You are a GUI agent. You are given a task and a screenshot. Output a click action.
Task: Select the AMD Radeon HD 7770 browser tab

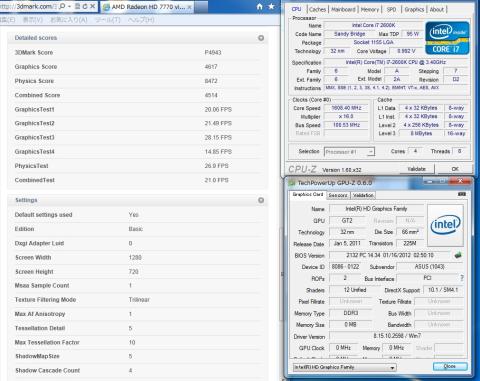coord(147,7)
